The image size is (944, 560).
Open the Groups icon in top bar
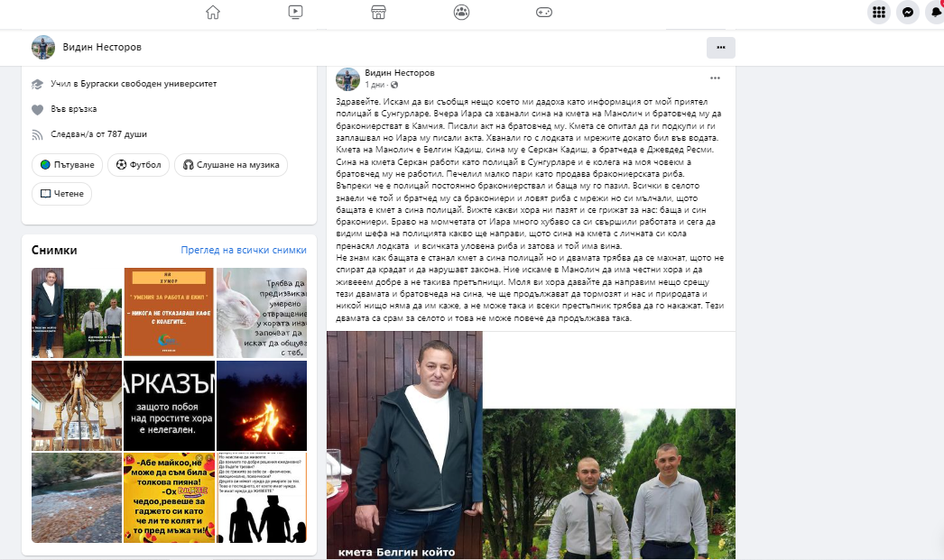tap(461, 12)
